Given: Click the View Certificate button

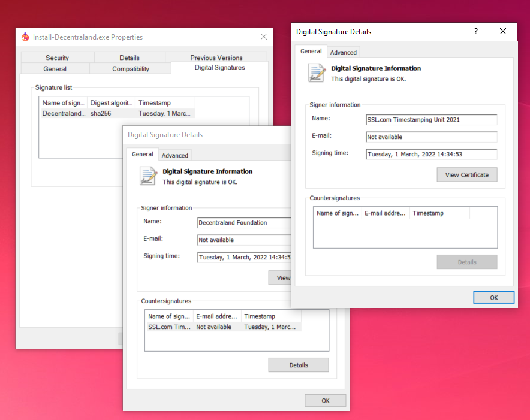Looking at the screenshot, I should pyautogui.click(x=467, y=174).
